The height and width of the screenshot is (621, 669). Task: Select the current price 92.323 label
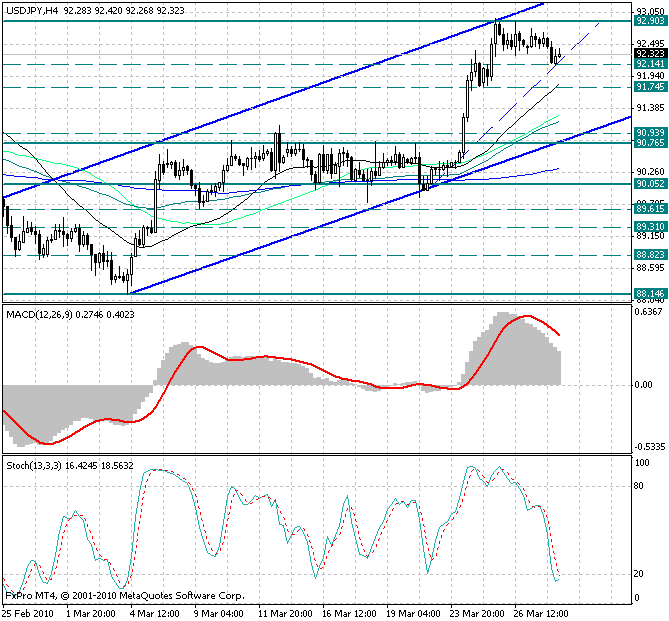pos(650,53)
